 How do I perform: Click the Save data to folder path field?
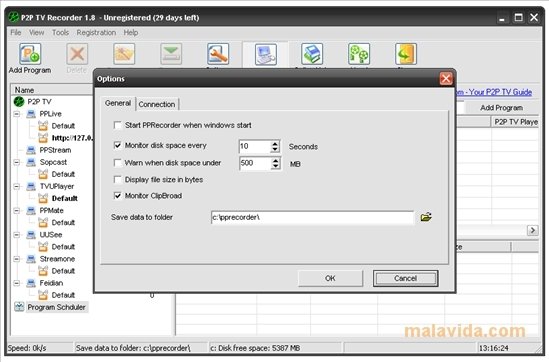click(312, 217)
